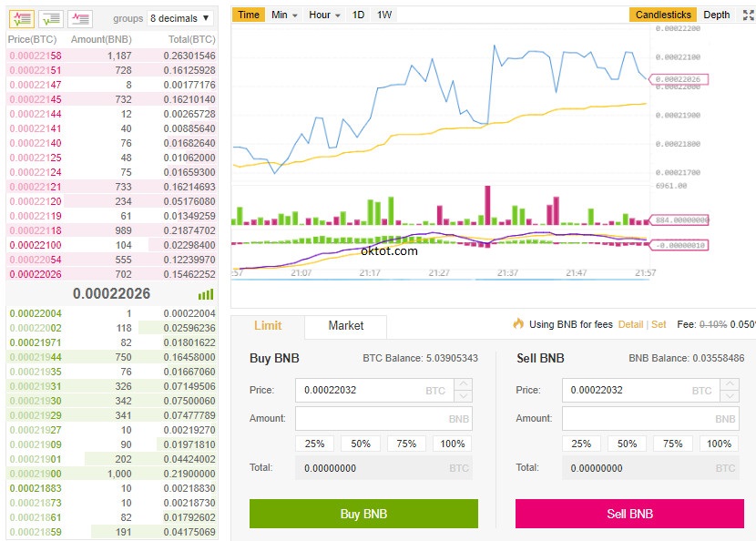The width and height of the screenshot is (756, 541).
Task: Select the Time chart interval
Action: pos(249,15)
